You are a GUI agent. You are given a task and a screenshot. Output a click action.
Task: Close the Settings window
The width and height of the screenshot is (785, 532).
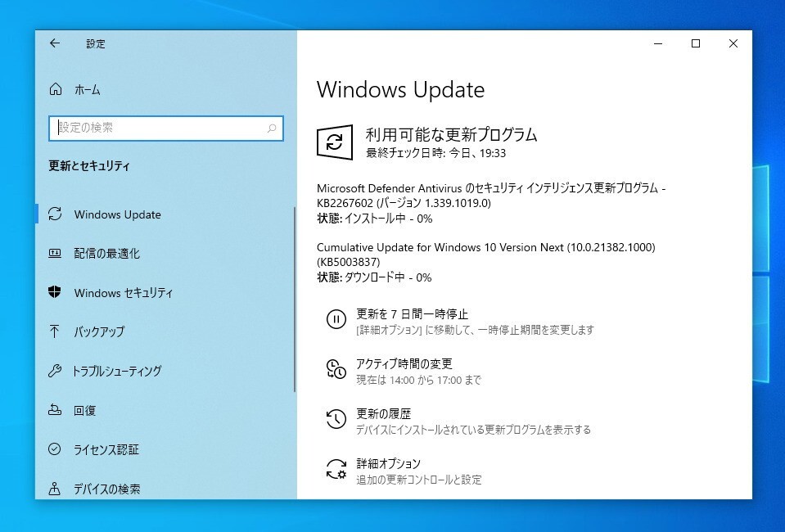click(733, 43)
